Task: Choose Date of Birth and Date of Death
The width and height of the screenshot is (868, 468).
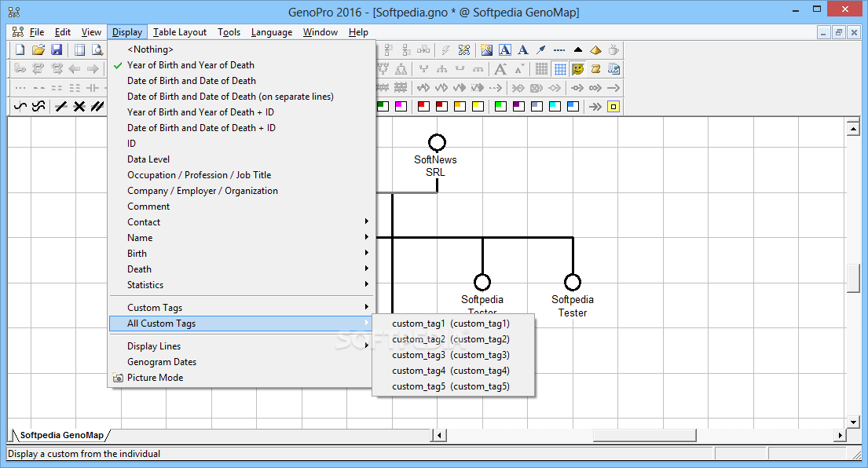Action: click(242, 81)
